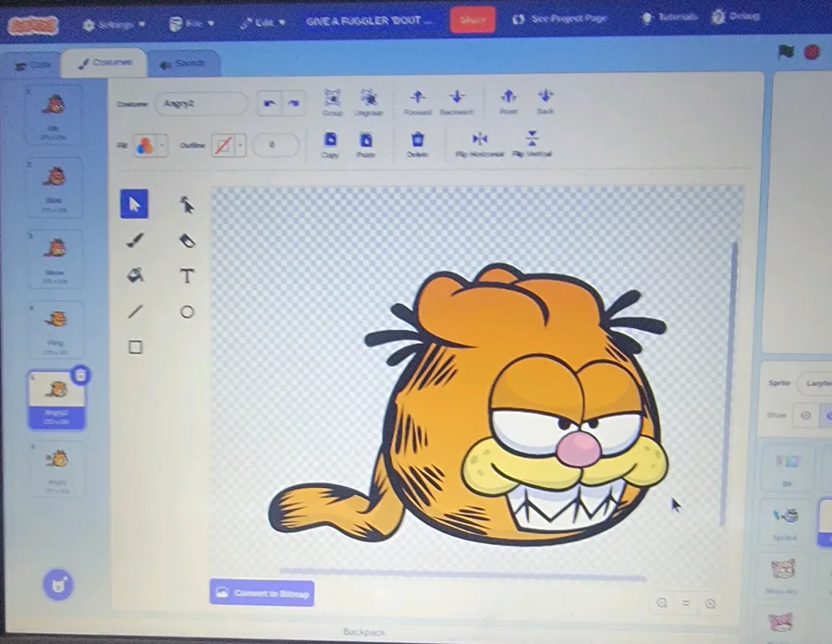Screen dimensions: 832x644
Task: Open the Outline color dropdown
Action: [x=241, y=145]
